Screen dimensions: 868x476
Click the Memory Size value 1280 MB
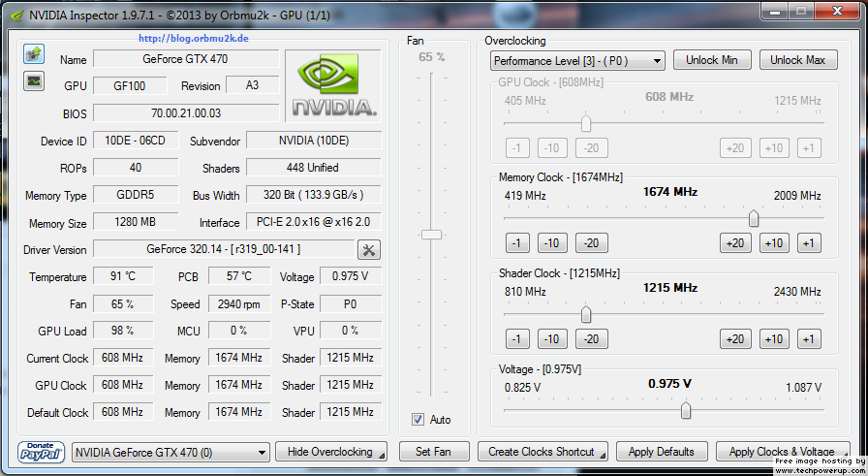point(136,222)
